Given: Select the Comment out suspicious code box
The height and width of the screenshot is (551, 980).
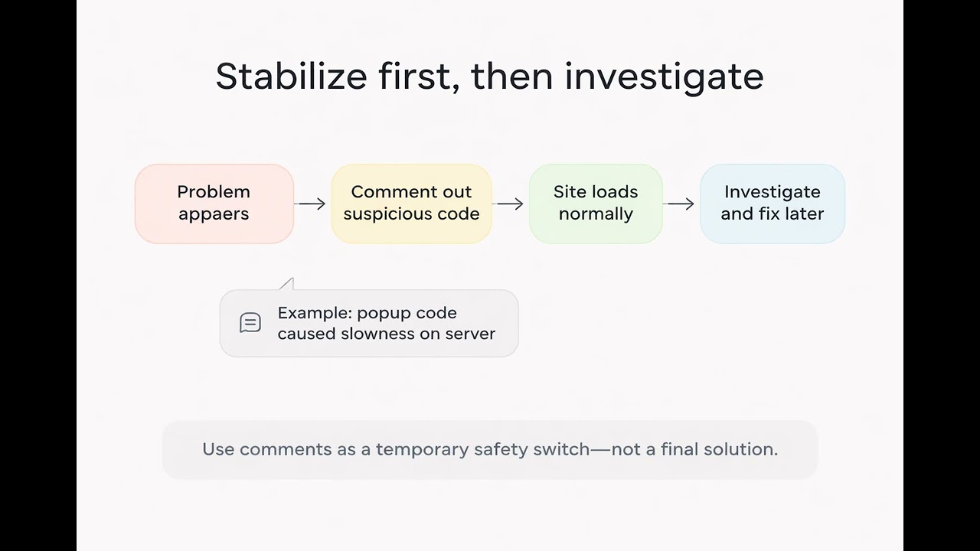Looking at the screenshot, I should tap(411, 204).
